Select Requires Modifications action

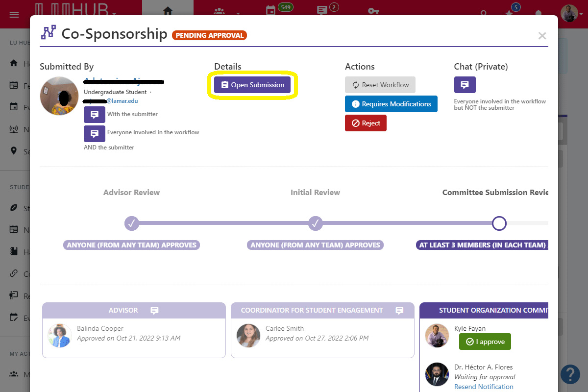point(391,104)
